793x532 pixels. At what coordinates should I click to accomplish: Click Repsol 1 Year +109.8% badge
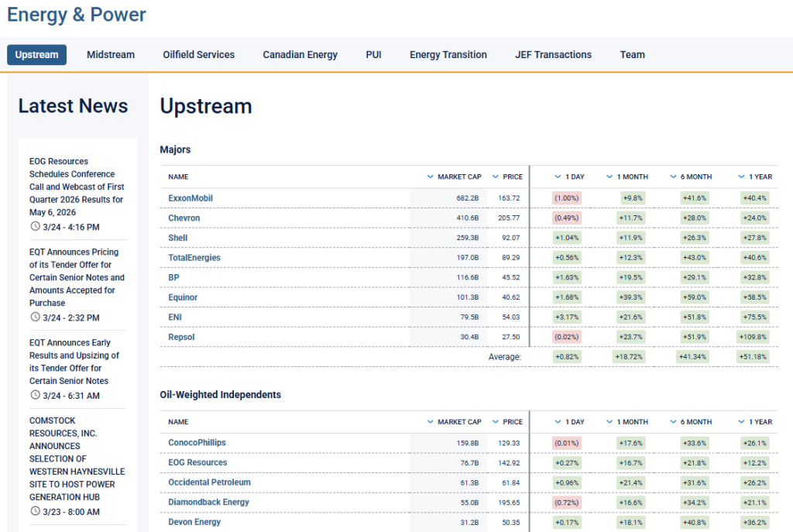754,337
